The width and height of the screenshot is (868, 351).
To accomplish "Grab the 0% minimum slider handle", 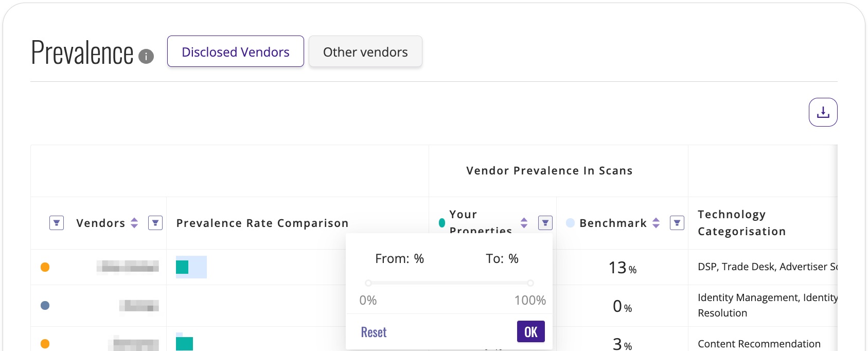I will (x=368, y=283).
